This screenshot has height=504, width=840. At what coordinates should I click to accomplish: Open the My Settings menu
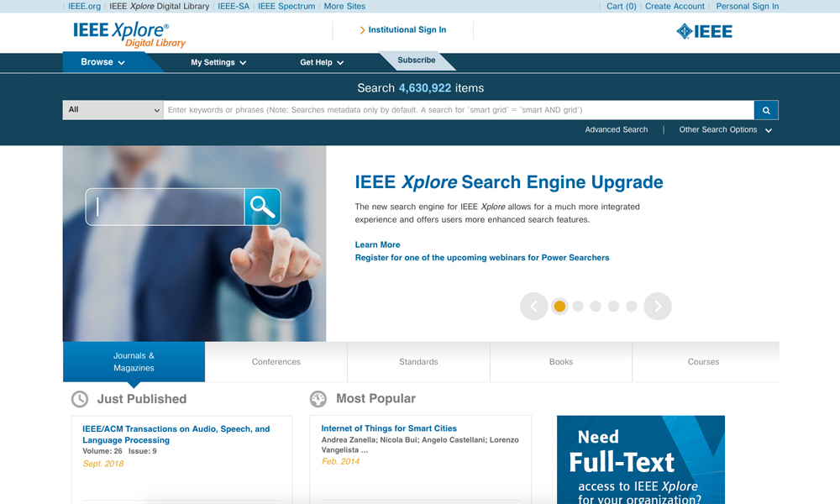point(218,62)
